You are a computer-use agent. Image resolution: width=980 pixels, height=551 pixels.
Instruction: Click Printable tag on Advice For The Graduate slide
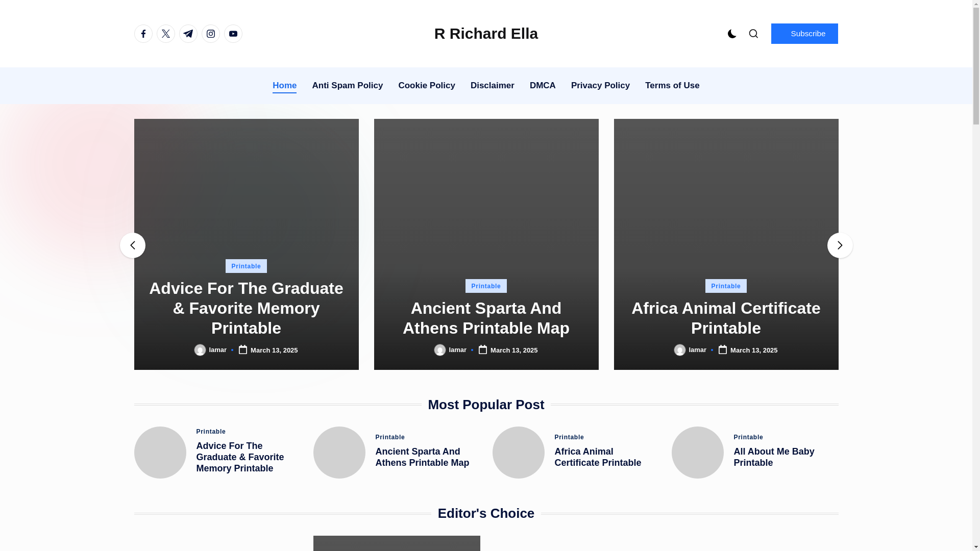tap(246, 266)
